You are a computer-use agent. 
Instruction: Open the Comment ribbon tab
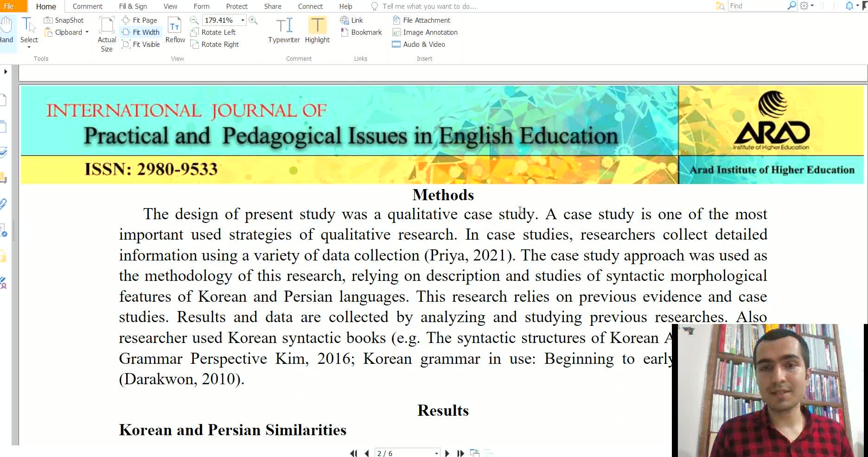(87, 6)
